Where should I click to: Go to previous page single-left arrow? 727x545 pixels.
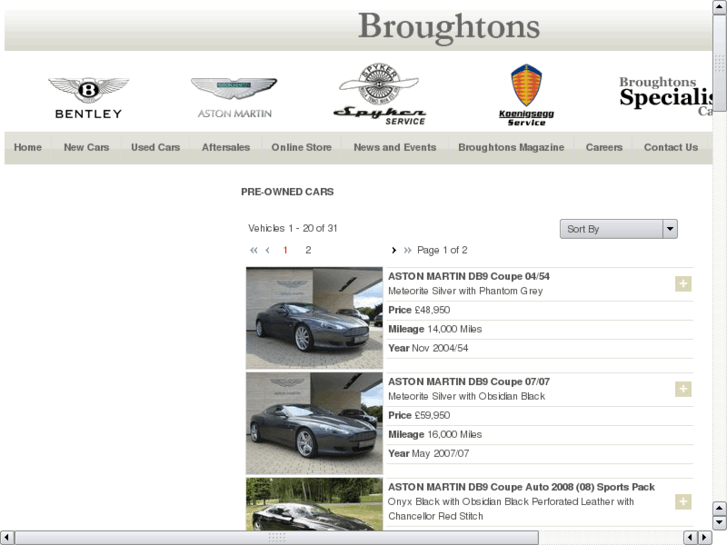[268, 250]
